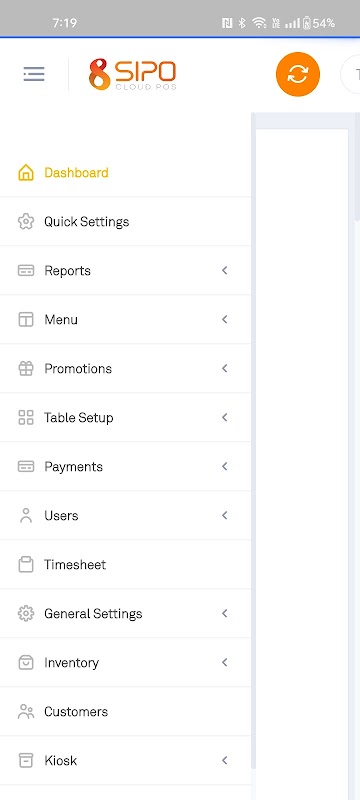
Task: Expand the Kiosk chevron arrow
Action: tap(224, 760)
